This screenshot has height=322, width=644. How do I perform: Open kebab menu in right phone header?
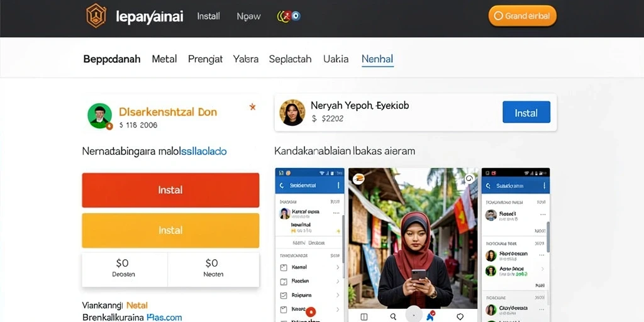point(543,186)
